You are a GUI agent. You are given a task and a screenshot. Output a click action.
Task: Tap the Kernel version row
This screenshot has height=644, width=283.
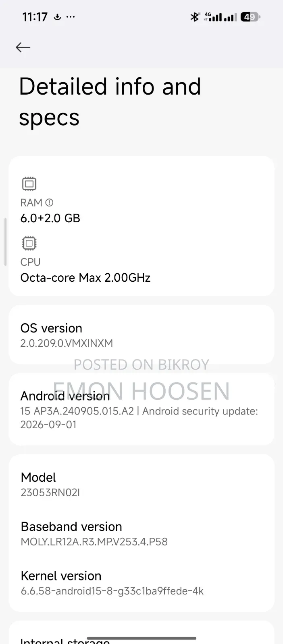[141, 583]
